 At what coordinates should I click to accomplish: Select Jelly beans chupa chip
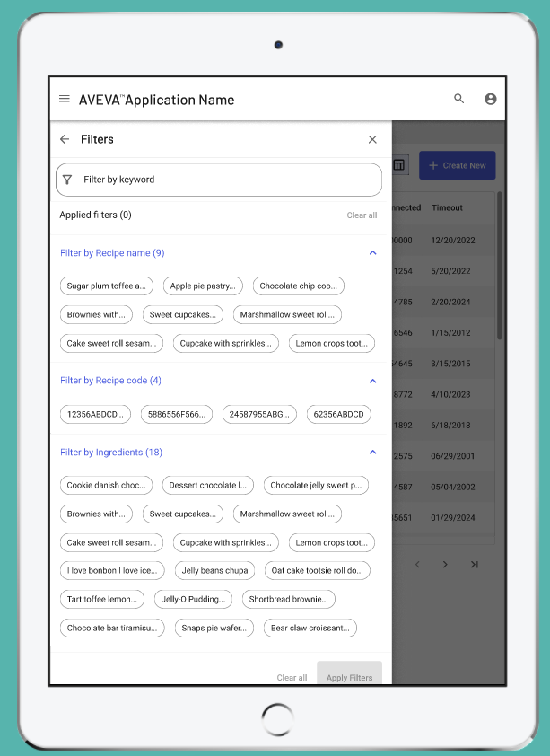click(214, 570)
